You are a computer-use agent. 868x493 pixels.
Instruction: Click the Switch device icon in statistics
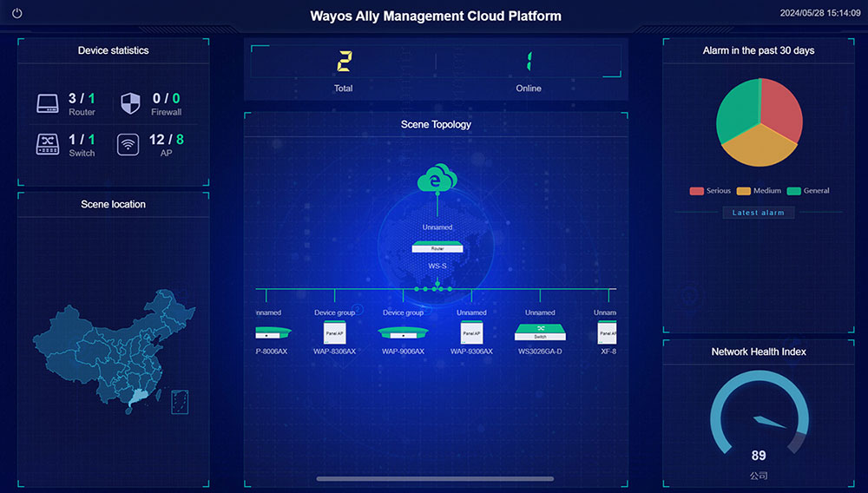[48, 144]
